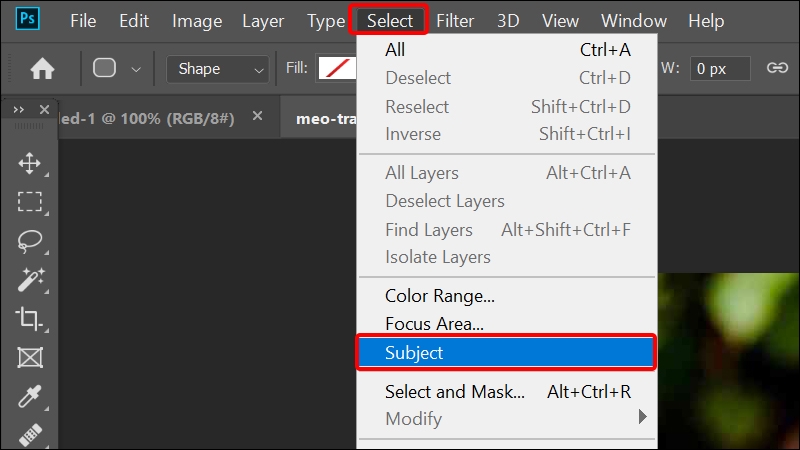Open the Image menu
Viewport: 800px width, 450px height.
197,21
